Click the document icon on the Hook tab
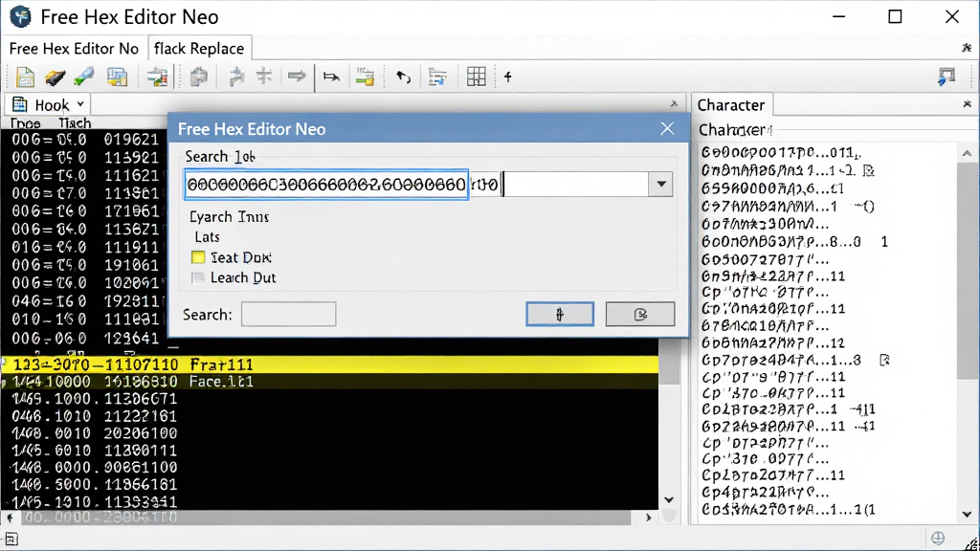This screenshot has width=980, height=551. 20,104
